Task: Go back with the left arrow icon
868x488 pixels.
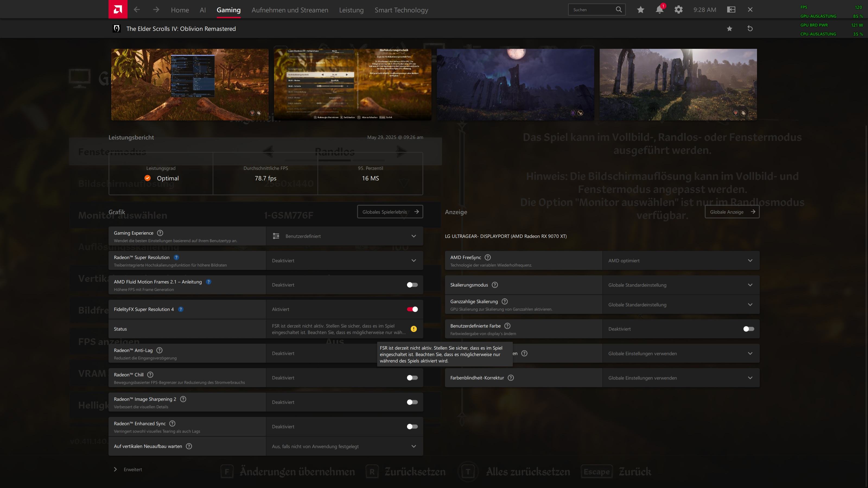Action: click(x=136, y=9)
